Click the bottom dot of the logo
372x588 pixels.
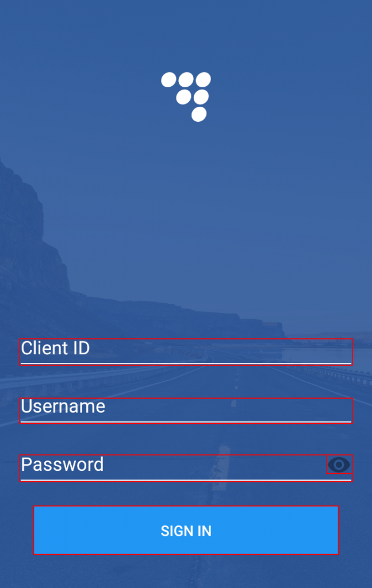199,114
